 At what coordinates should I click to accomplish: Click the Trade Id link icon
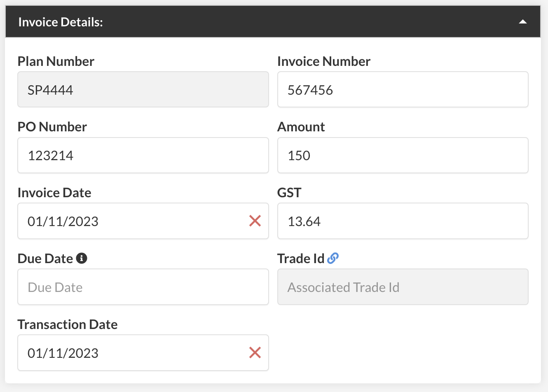point(333,258)
